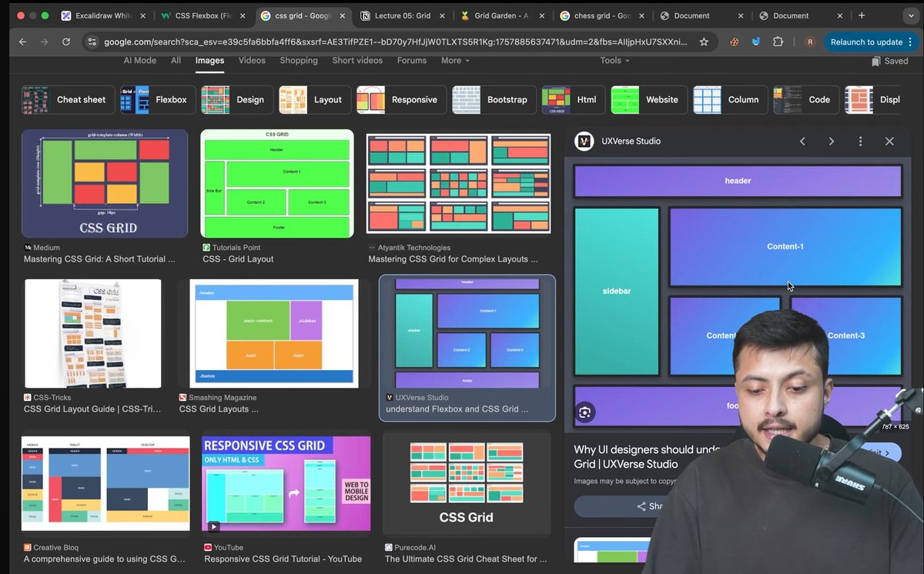Apply the Layout filter chip

tap(315, 100)
